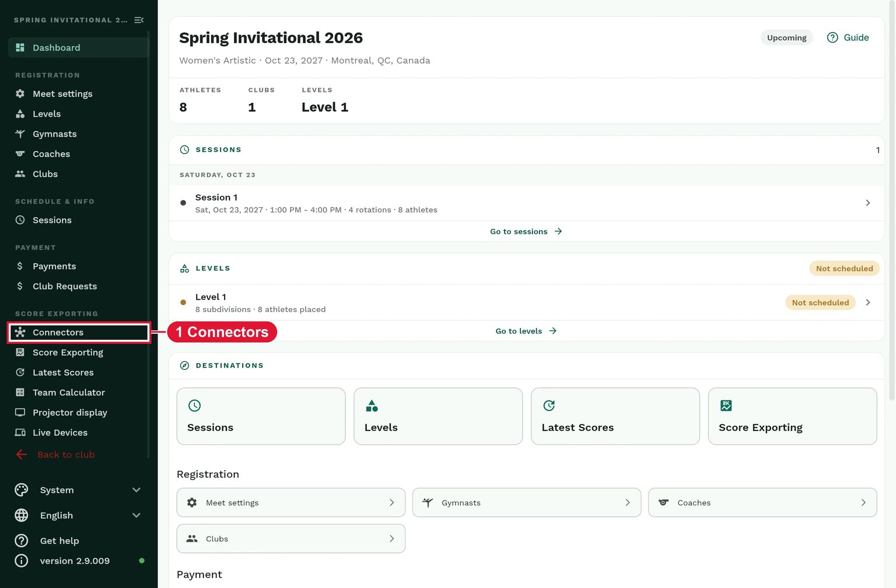Screen dimensions: 896x588
Task: Click the Spring Invitational 2026 heading
Action: click(271, 38)
